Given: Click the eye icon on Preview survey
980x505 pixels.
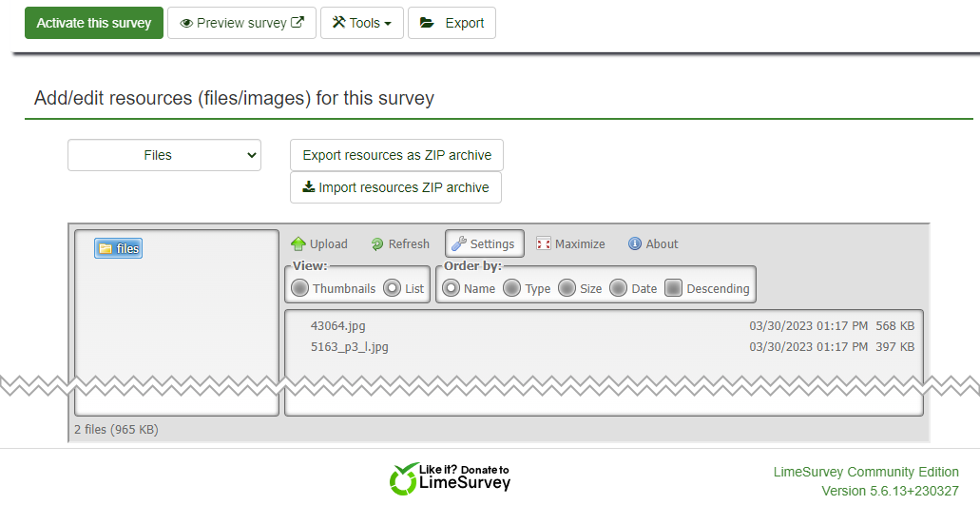Looking at the screenshot, I should click(x=186, y=23).
